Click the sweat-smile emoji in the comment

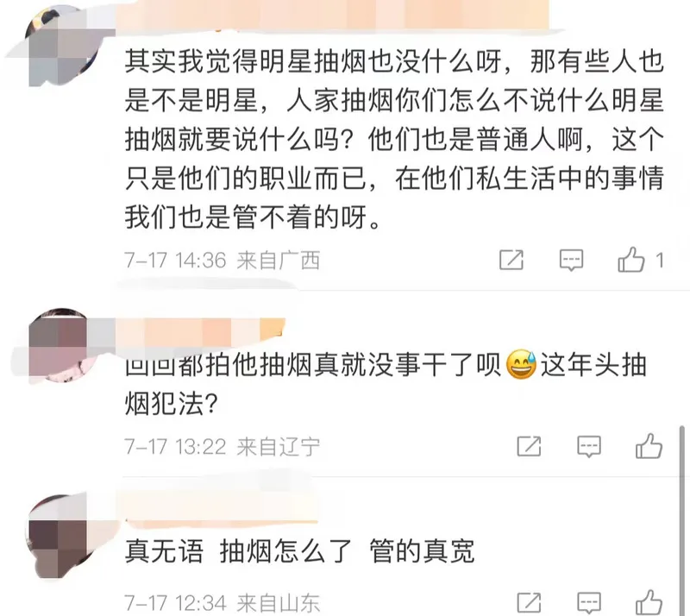coord(522,365)
